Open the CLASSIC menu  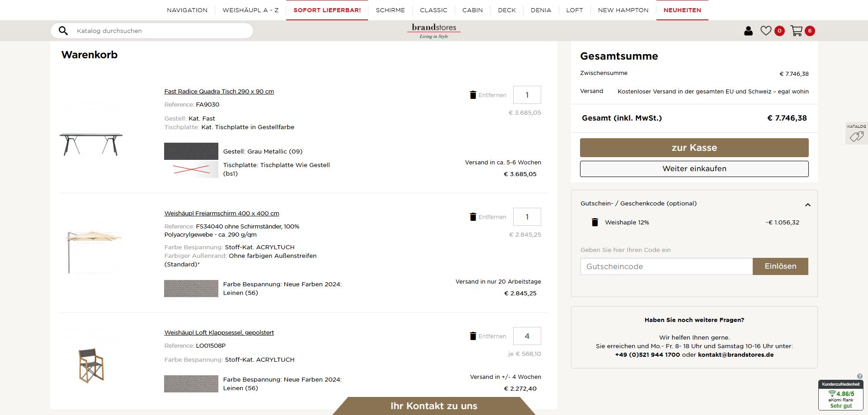(x=434, y=10)
